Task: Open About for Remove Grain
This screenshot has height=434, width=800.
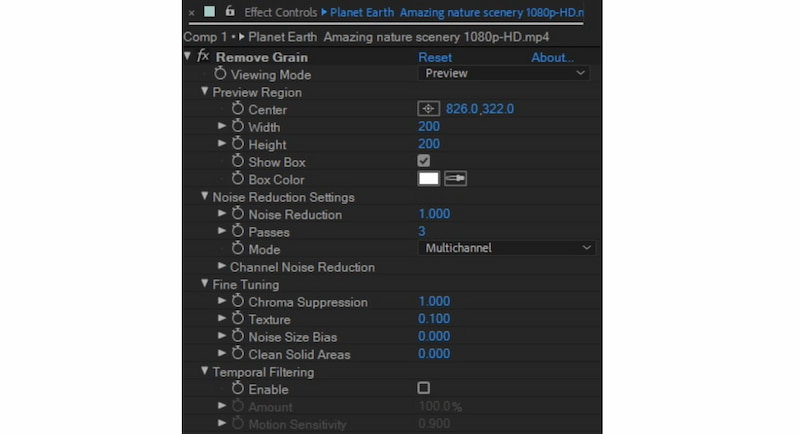Action: click(x=552, y=57)
